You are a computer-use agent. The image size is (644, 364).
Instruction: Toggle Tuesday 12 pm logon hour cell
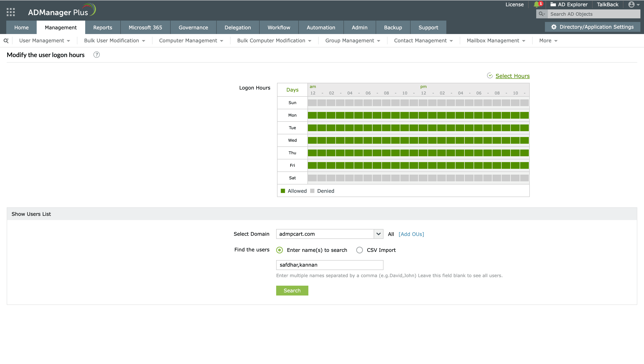[423, 128]
